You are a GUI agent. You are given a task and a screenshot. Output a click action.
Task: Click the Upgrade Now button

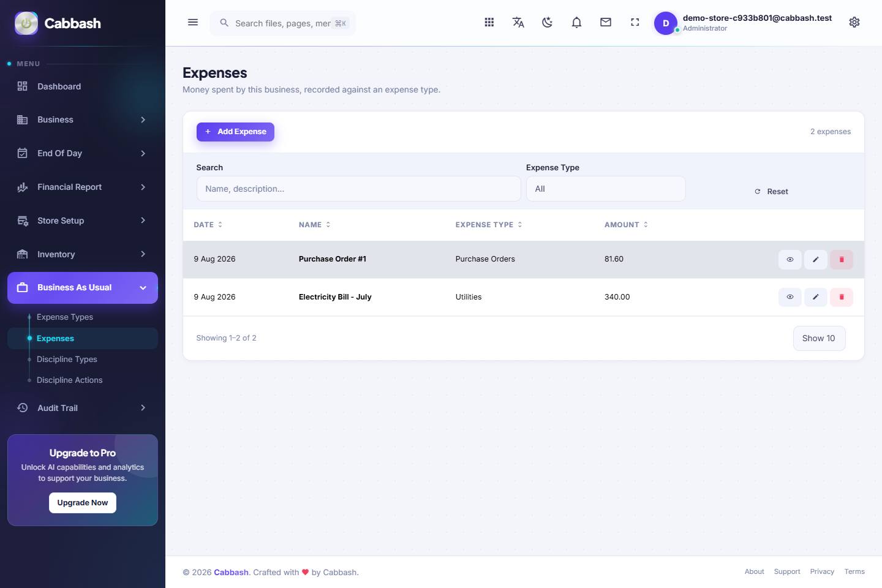83,503
